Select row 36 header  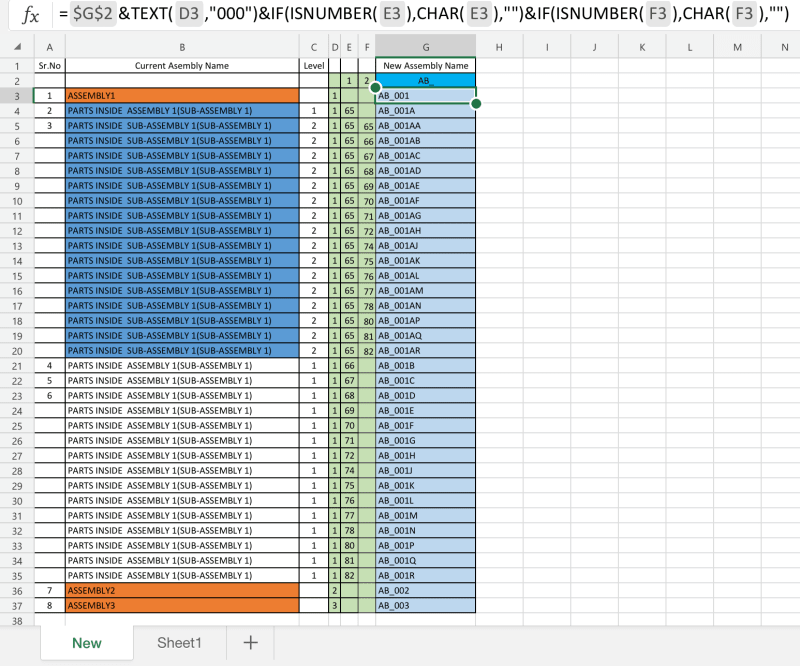(x=17, y=591)
